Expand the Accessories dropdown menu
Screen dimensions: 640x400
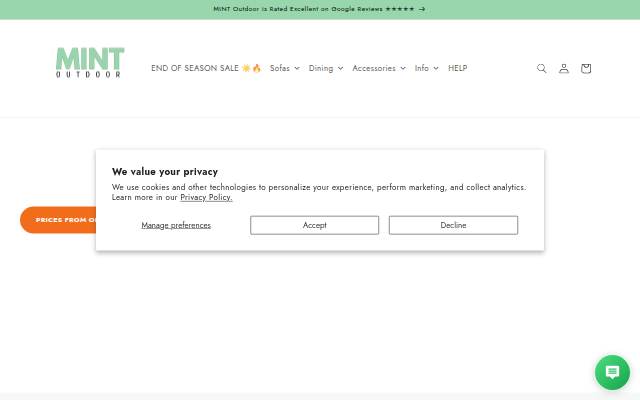coord(379,68)
